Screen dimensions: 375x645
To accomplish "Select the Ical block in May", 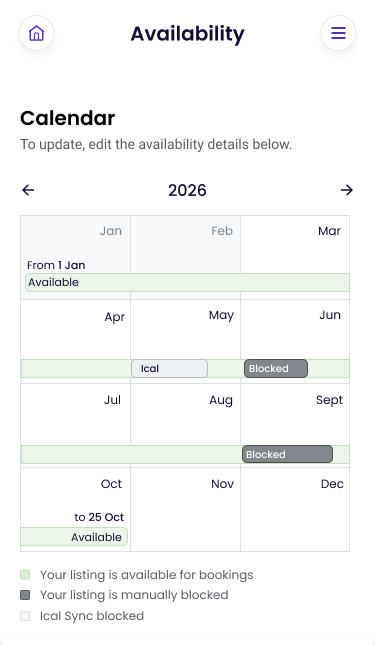I will [169, 369].
